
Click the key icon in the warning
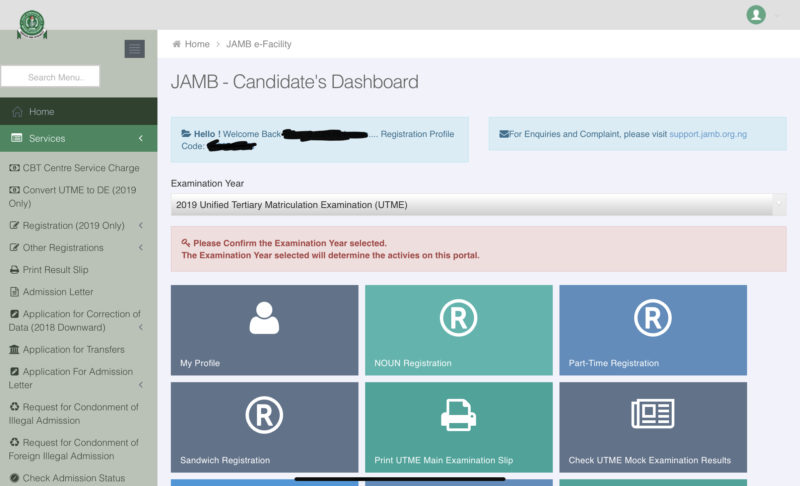(x=186, y=243)
